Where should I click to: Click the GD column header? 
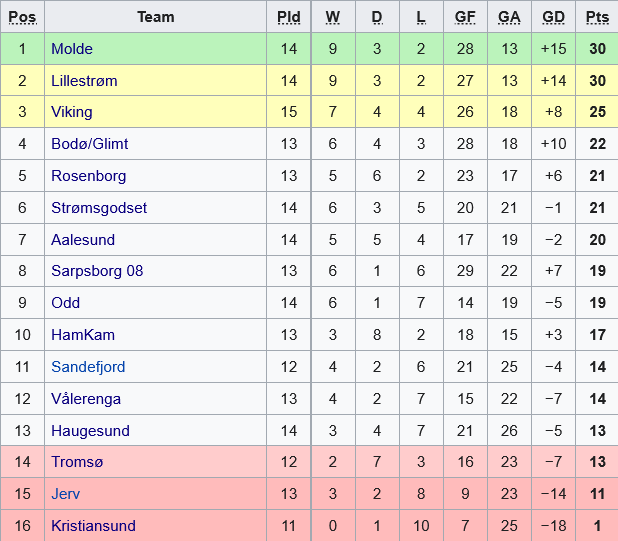coord(553,17)
